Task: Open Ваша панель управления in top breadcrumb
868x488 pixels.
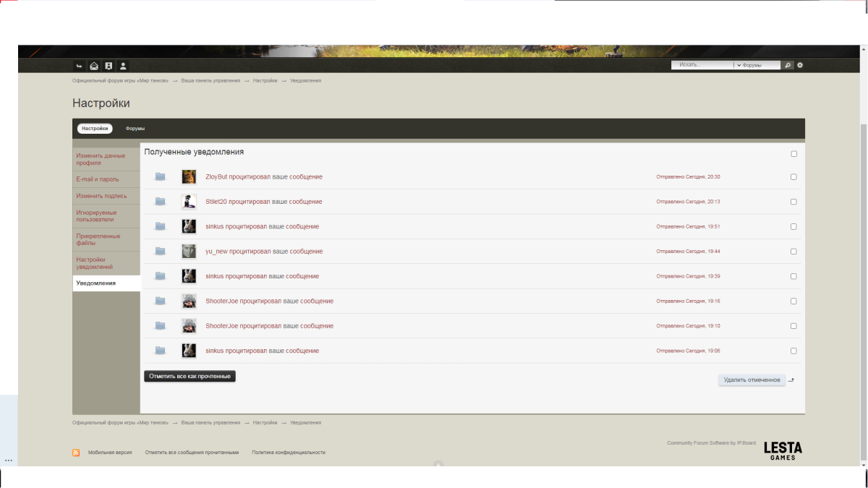Action: [x=210, y=81]
